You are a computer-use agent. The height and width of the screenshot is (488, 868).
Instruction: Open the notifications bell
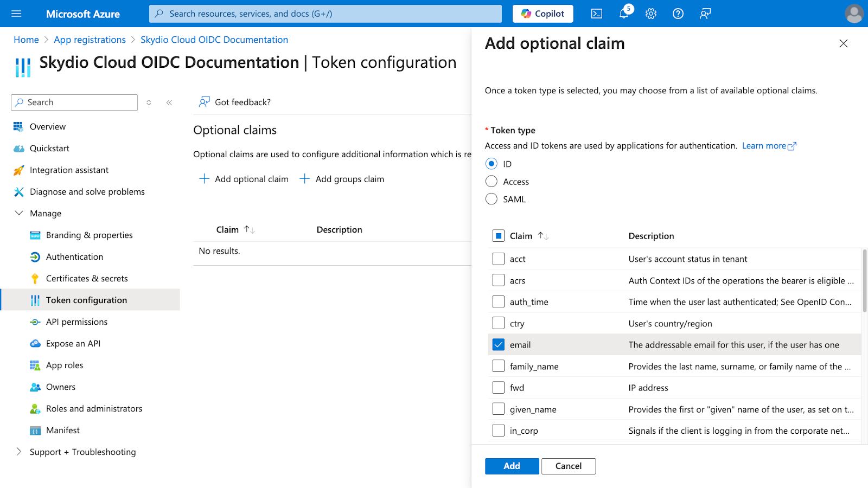(624, 14)
